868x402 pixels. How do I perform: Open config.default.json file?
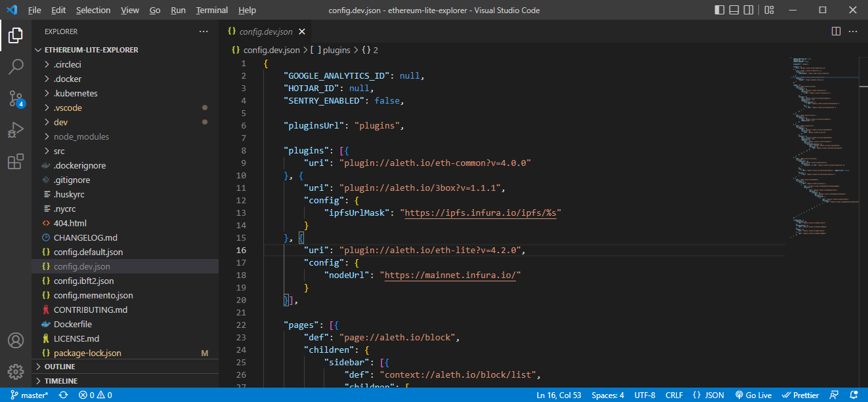125,252
